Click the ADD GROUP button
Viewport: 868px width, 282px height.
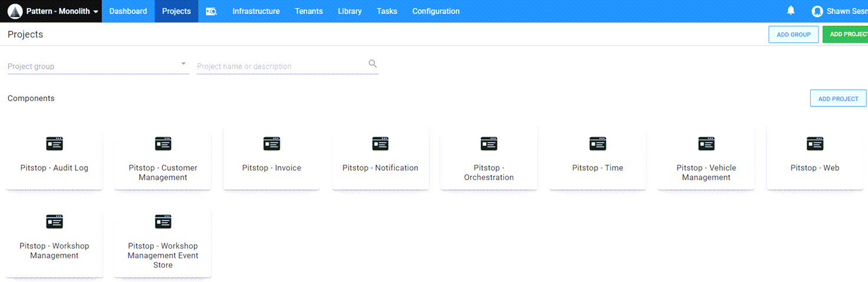(793, 35)
